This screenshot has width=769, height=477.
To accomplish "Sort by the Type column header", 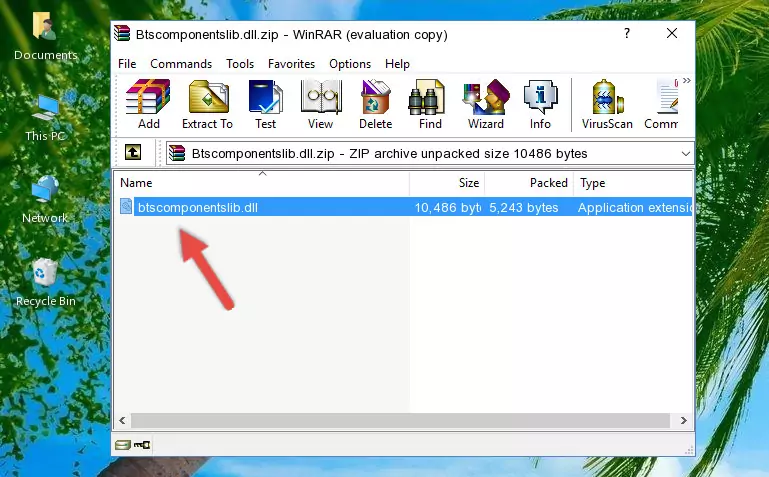I will (633, 183).
